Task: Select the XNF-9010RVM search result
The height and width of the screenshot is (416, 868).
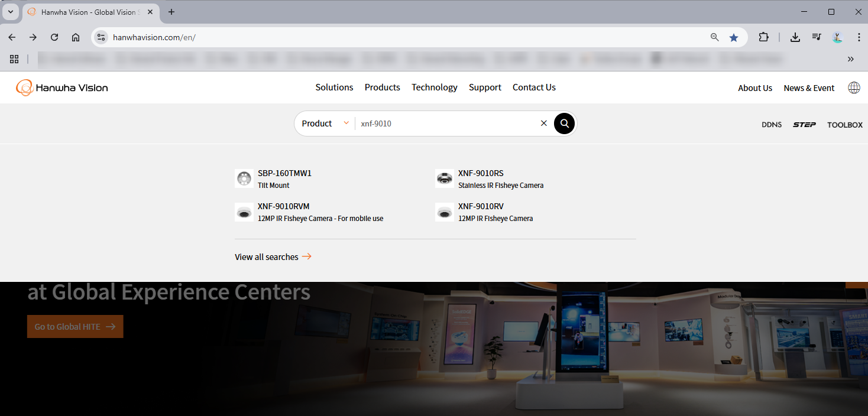Action: point(284,206)
